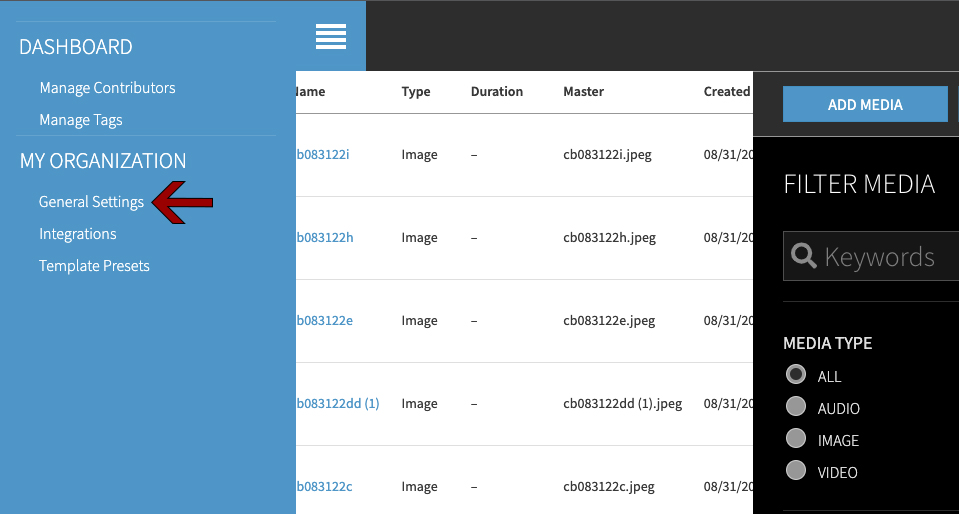Open media item b083122h link
The image size is (959, 514).
[325, 238]
